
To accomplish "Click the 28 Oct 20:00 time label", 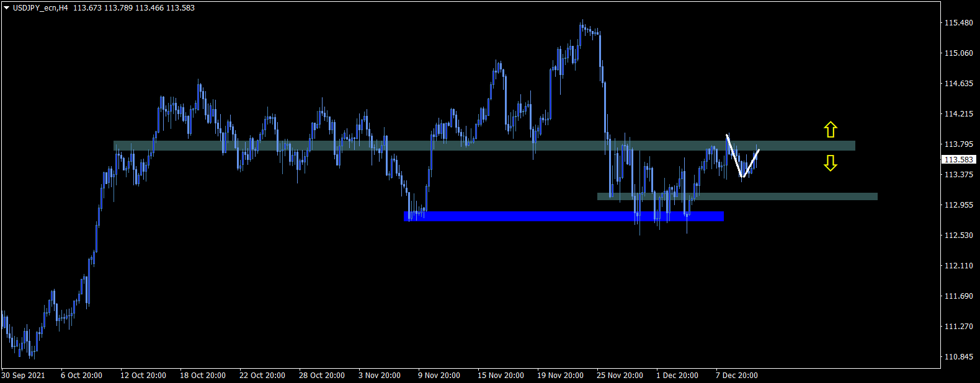I will point(322,376).
